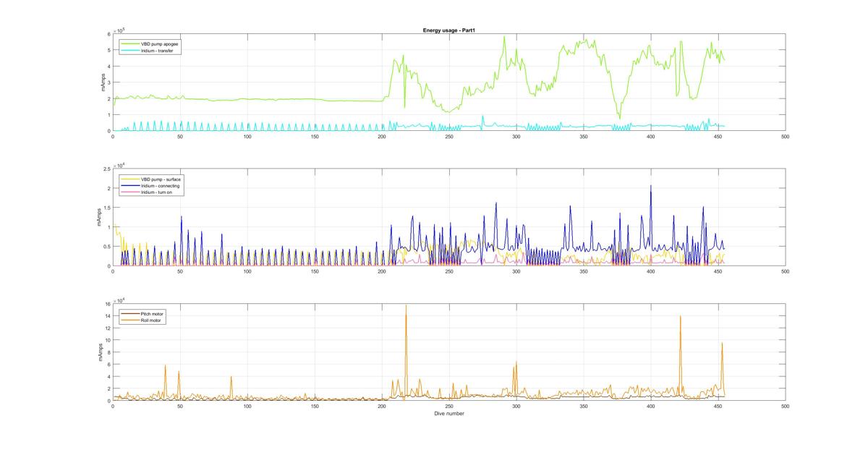Click y-axis tick '2.5' on middle plot
Image resolution: width=868 pixels, height=450 pixels.
click(x=107, y=169)
